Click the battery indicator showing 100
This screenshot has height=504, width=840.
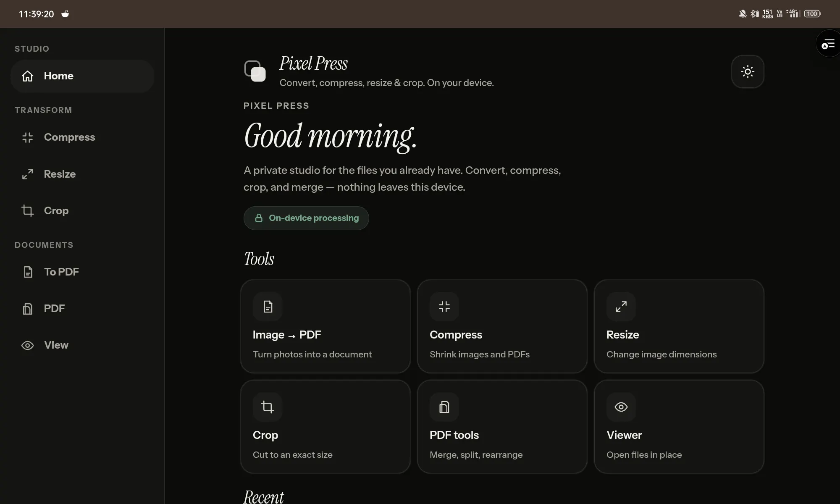(x=812, y=14)
